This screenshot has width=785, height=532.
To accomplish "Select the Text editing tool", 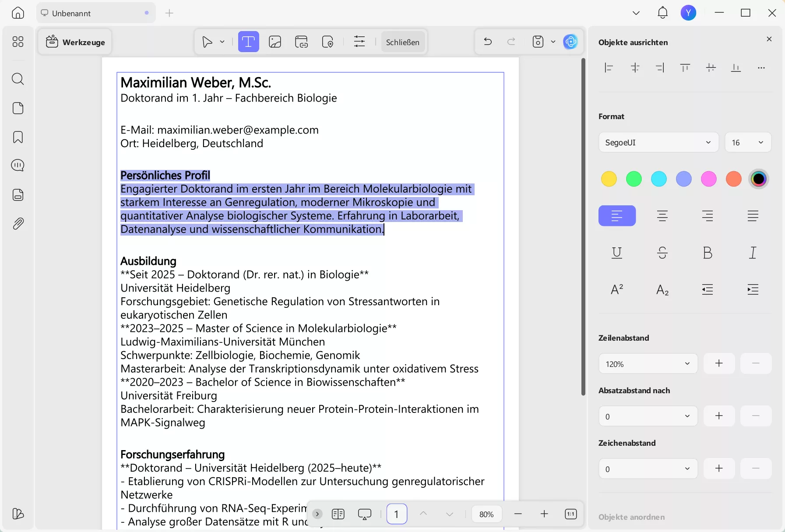I will 249,42.
